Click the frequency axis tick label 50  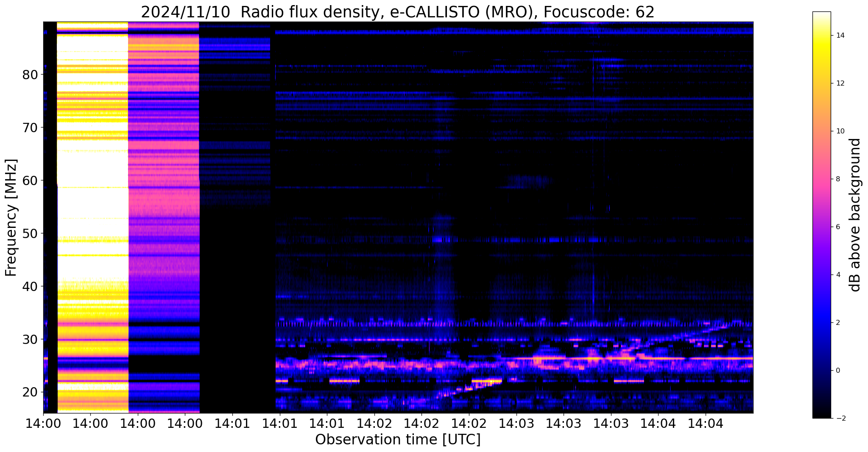(30, 233)
